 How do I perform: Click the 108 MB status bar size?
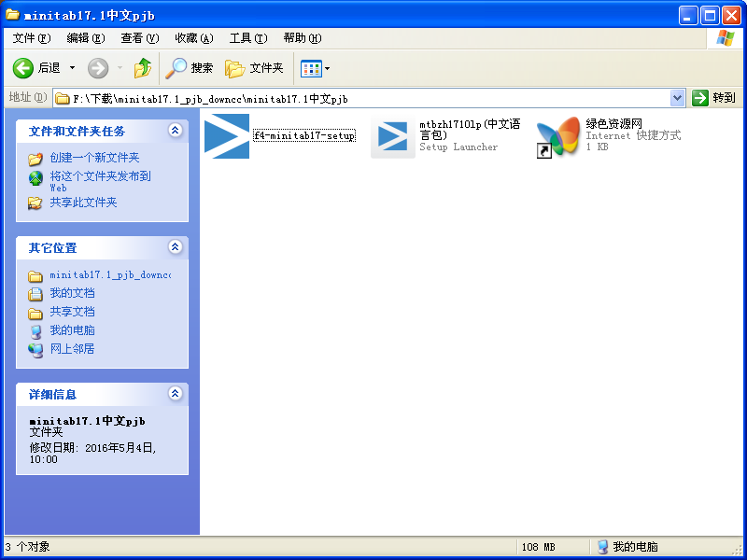[x=539, y=547]
